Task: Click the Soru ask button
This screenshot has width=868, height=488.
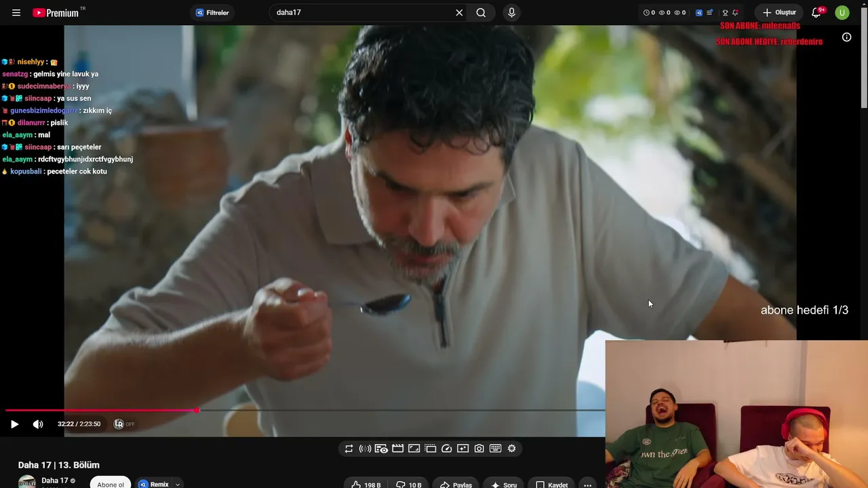Action: [x=503, y=484]
